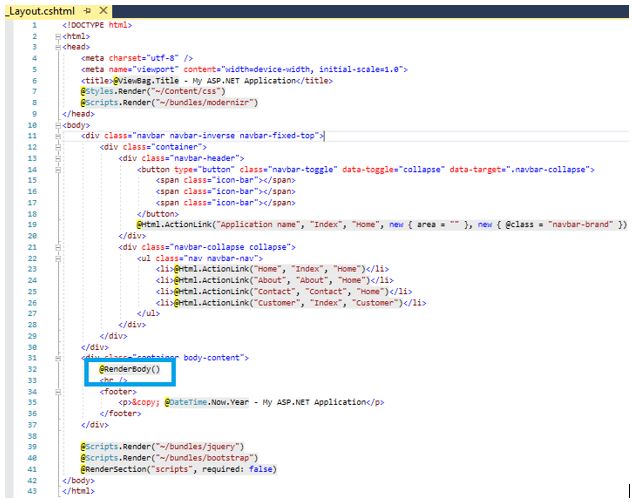Collapse the navbar-header div on line 13
Image resolution: width=633 pixels, height=502 pixels.
coord(58,159)
